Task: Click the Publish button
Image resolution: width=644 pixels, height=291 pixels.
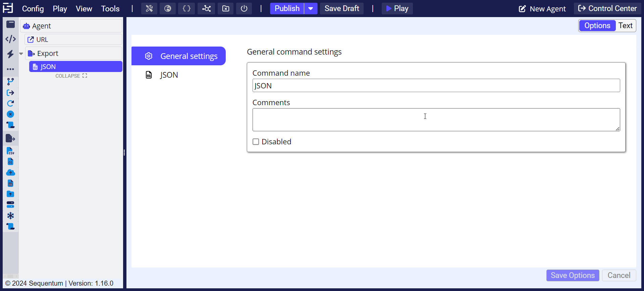Action: tap(287, 9)
